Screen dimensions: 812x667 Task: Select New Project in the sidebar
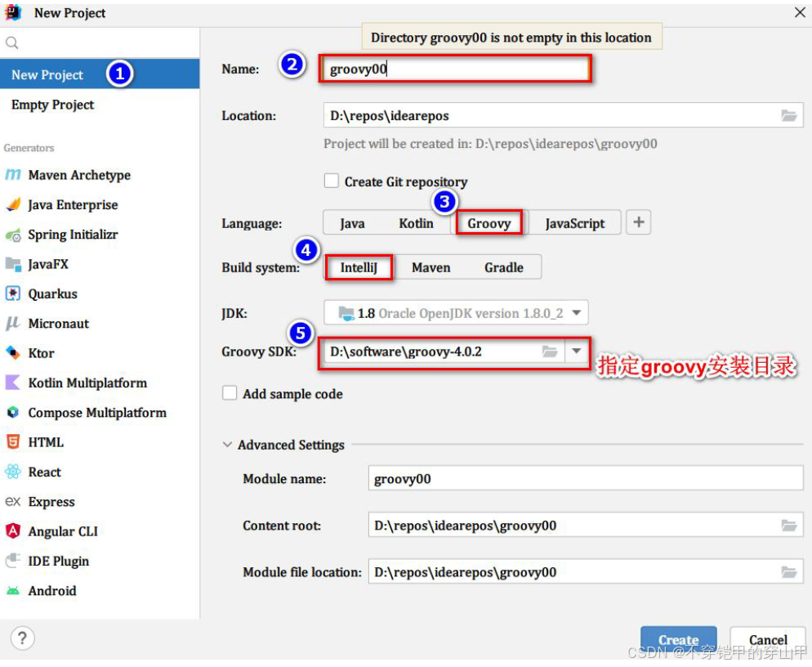pyautogui.click(x=100, y=74)
